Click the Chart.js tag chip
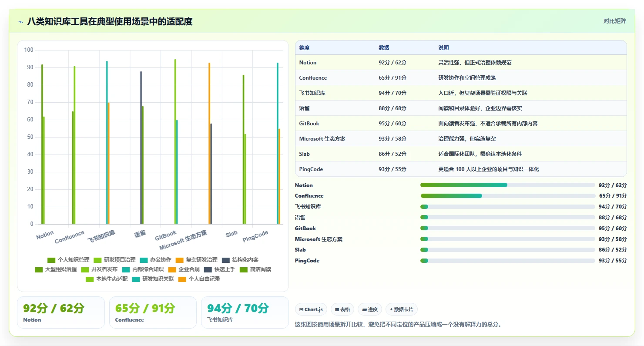 tap(311, 309)
